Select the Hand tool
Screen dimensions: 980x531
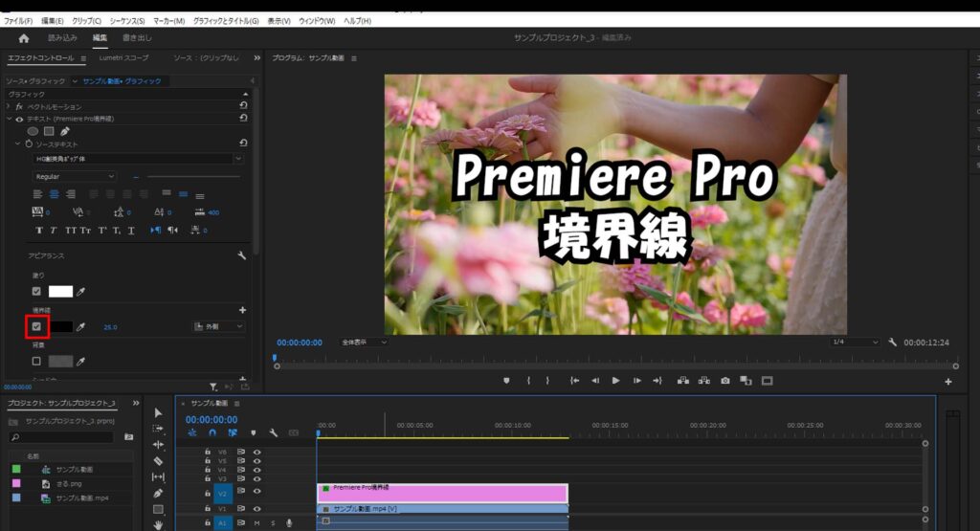tap(158, 524)
